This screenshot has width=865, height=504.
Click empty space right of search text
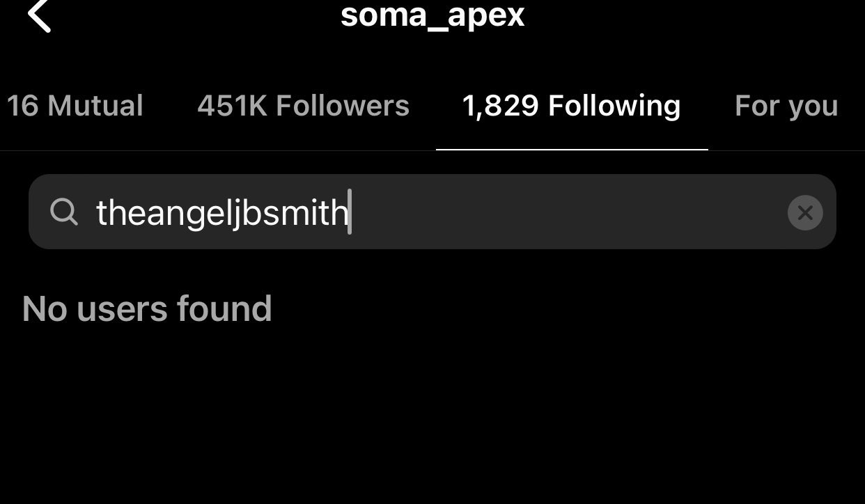pos(568,212)
